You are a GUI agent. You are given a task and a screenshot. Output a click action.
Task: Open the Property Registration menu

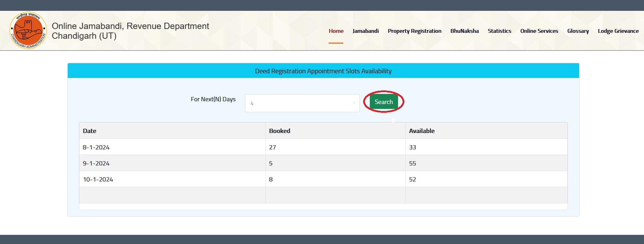click(414, 31)
